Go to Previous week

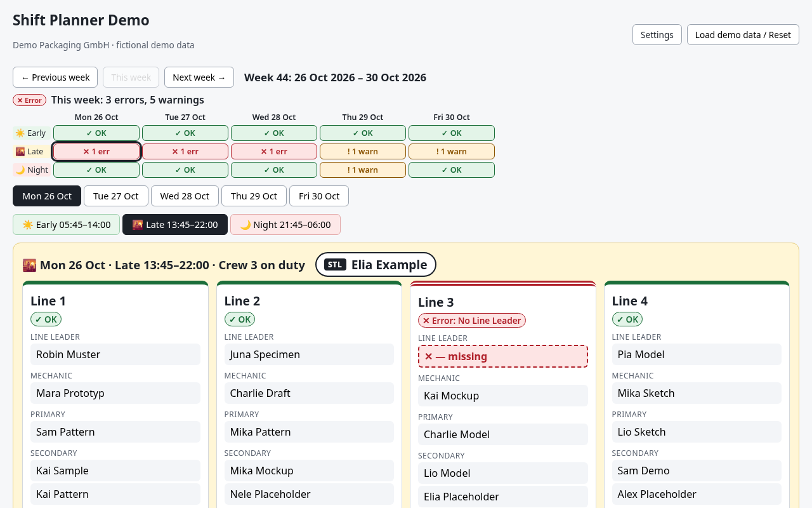tap(55, 77)
